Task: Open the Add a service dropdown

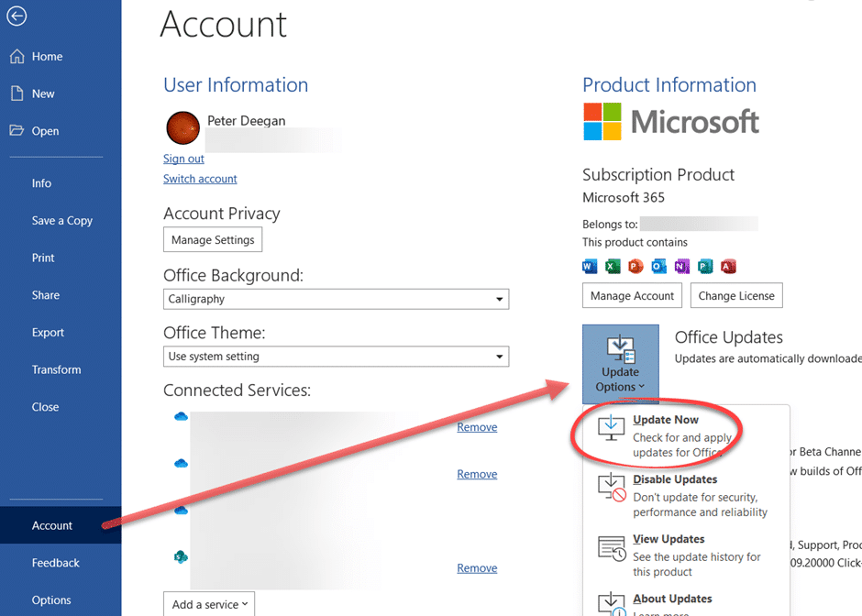Action: click(x=209, y=604)
